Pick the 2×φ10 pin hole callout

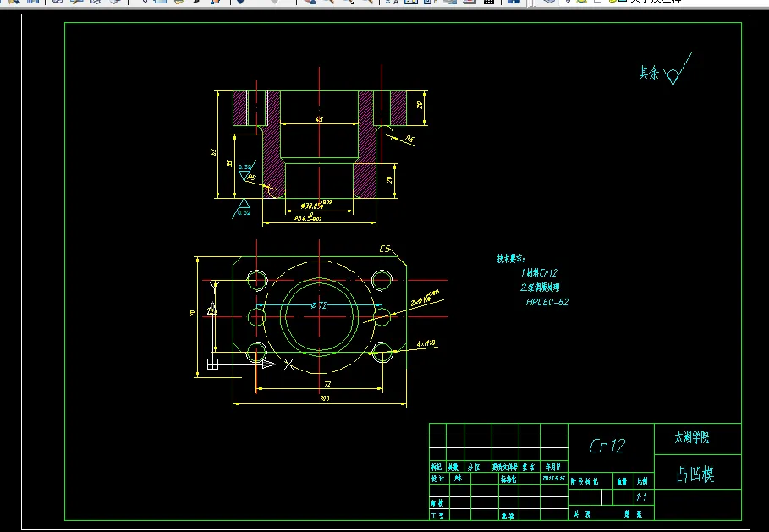[426, 299]
